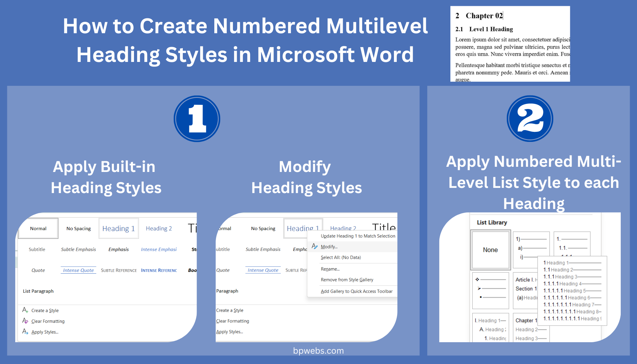Apply the Intense Quote style in left gallery
The image size is (637, 364).
click(79, 270)
